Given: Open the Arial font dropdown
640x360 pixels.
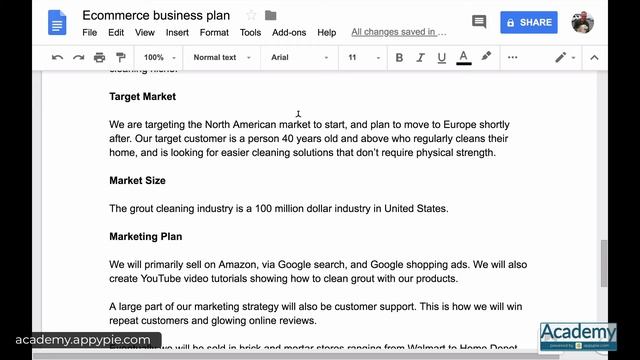Looking at the screenshot, I should coord(300,58).
